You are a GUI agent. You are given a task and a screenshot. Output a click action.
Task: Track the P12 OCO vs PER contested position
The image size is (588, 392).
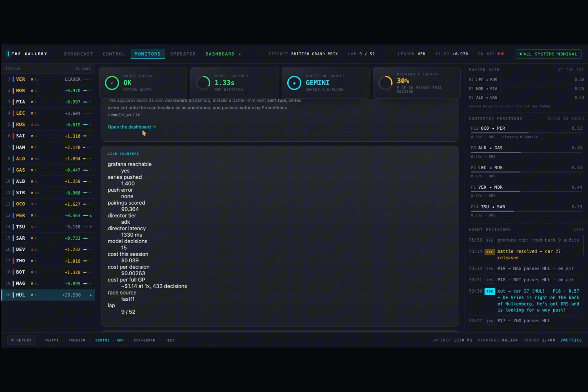pyautogui.click(x=526, y=132)
